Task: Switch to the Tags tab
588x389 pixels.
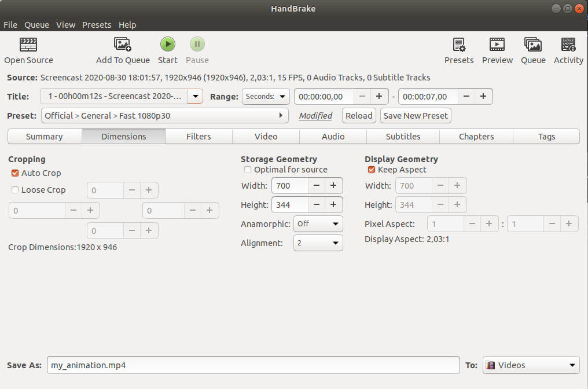Action: (x=546, y=137)
